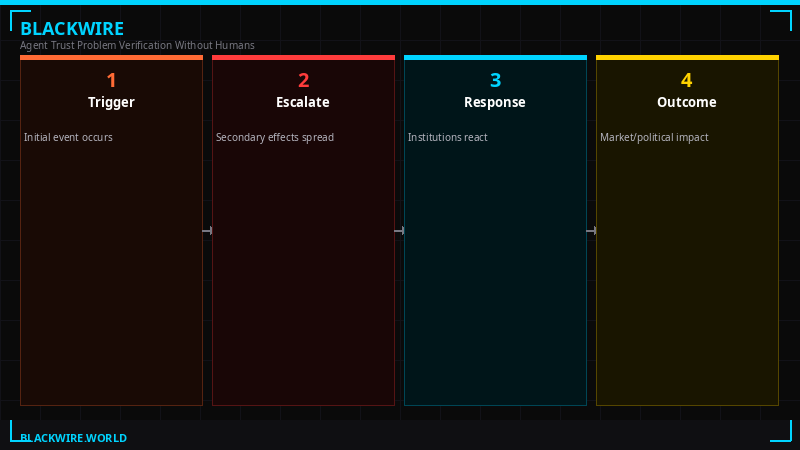Click the "Initial event occurs" description
This screenshot has width=800, height=450.
[68, 137]
